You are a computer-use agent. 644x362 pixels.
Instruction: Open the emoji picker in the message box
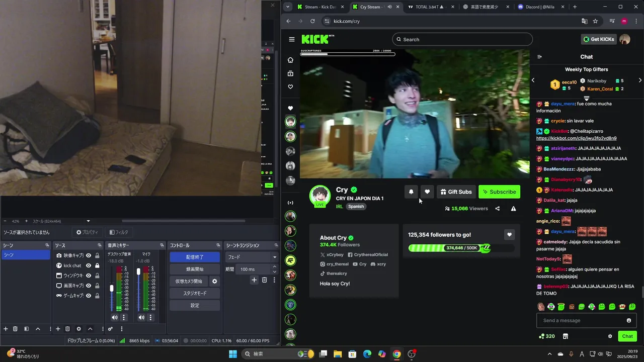pos(628,320)
